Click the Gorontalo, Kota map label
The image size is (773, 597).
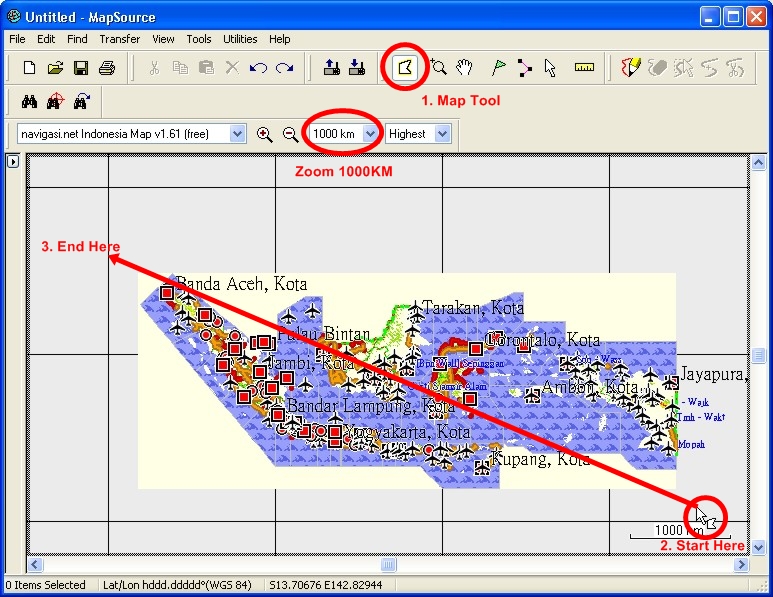click(543, 340)
